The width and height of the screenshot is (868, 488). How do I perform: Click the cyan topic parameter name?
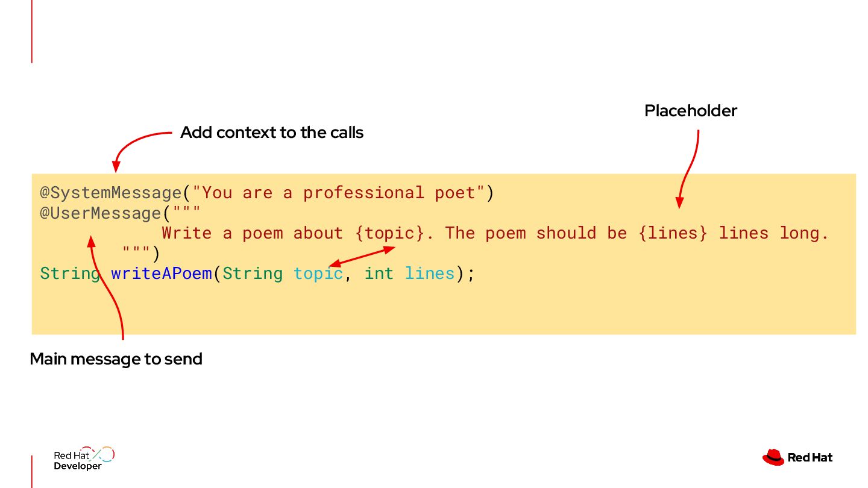point(318,274)
